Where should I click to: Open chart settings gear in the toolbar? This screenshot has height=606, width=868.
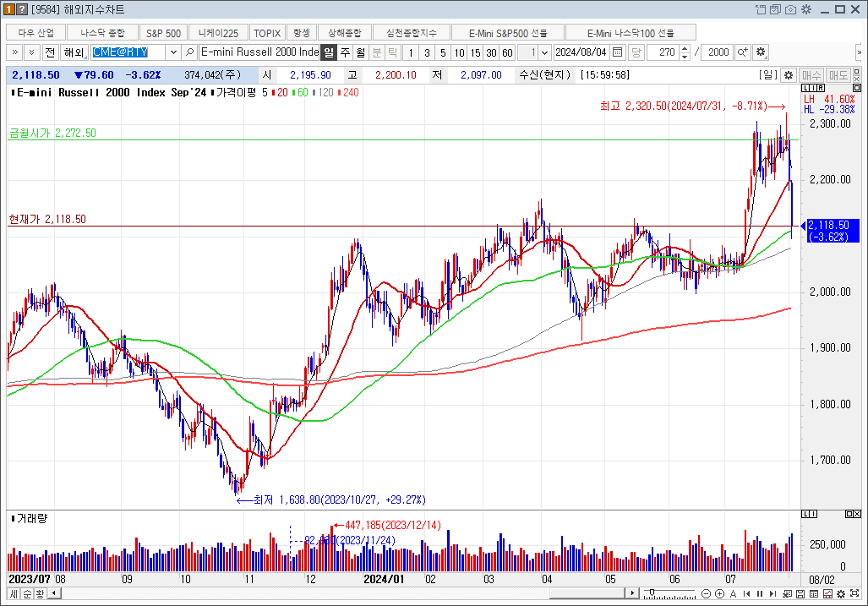point(761,52)
